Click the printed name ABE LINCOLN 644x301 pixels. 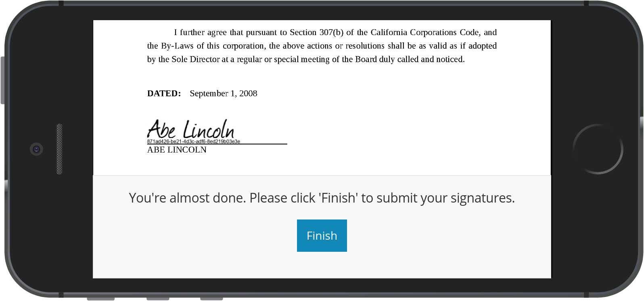[177, 150]
